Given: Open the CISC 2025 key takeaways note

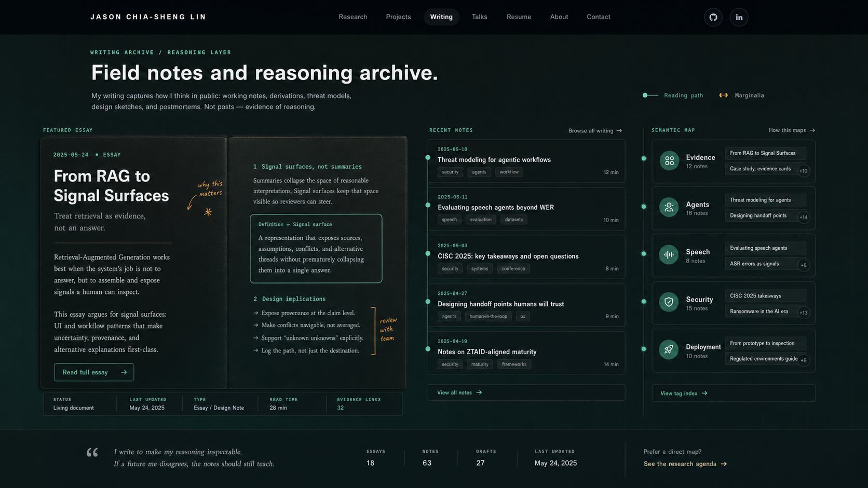Looking at the screenshot, I should (x=526, y=257).
